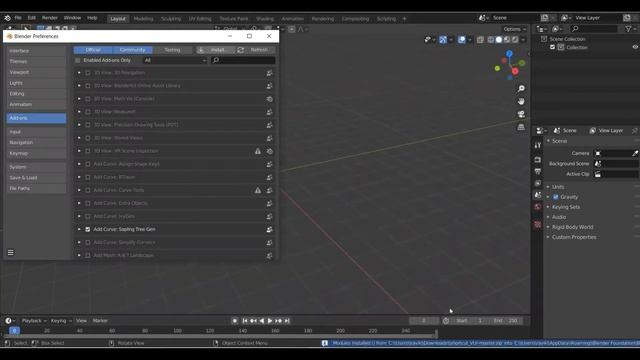Screen dimensions: 640x360
Task: Open the viewport Options dropdown
Action: 514,29
